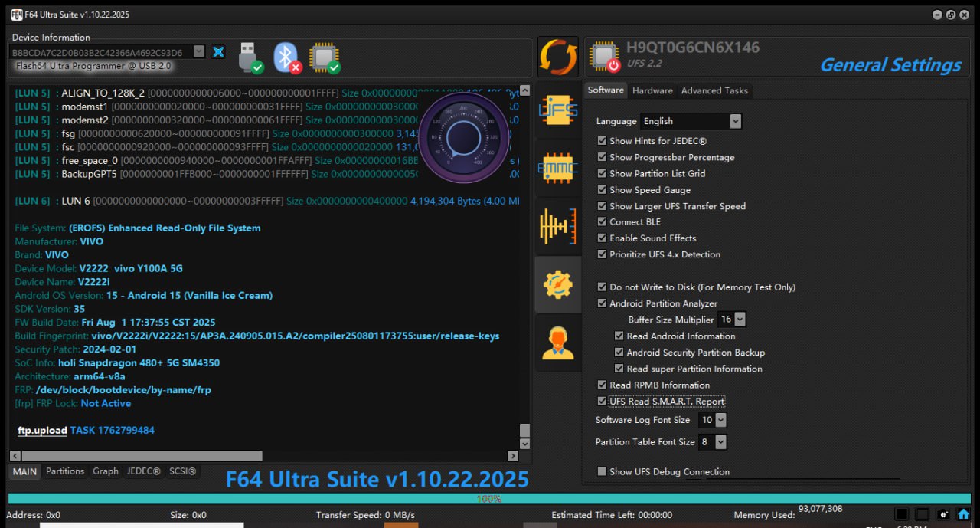980x528 pixels.
Task: Select the MAIN tab
Action: tap(24, 471)
